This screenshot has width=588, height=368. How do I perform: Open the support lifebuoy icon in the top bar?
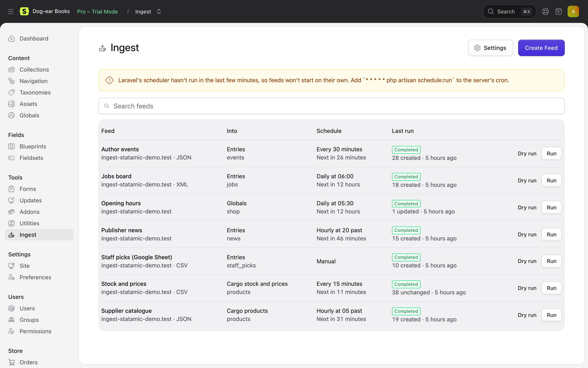pos(546,11)
